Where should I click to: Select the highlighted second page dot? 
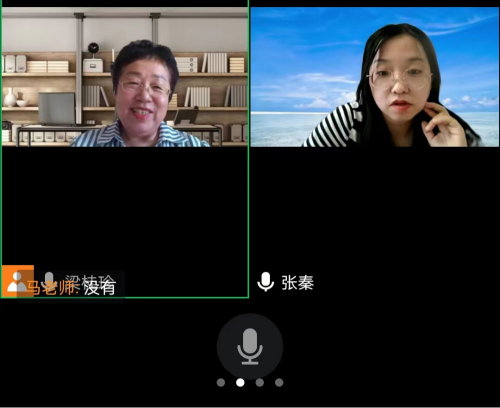click(x=240, y=383)
